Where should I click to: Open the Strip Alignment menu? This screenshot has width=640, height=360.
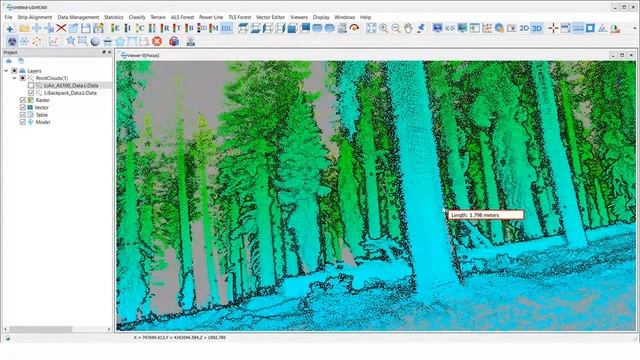coord(35,17)
